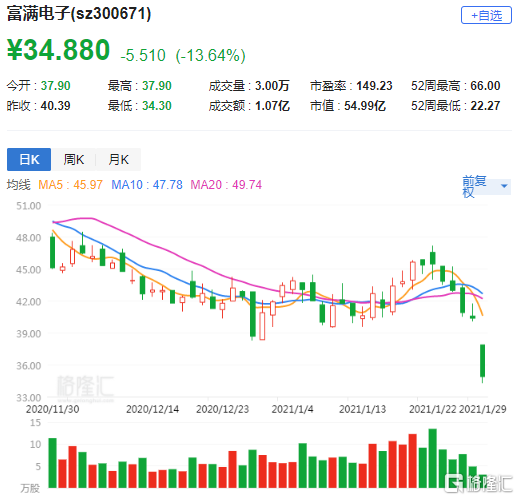Click the 成交额 value 1.07亿

coord(272,106)
